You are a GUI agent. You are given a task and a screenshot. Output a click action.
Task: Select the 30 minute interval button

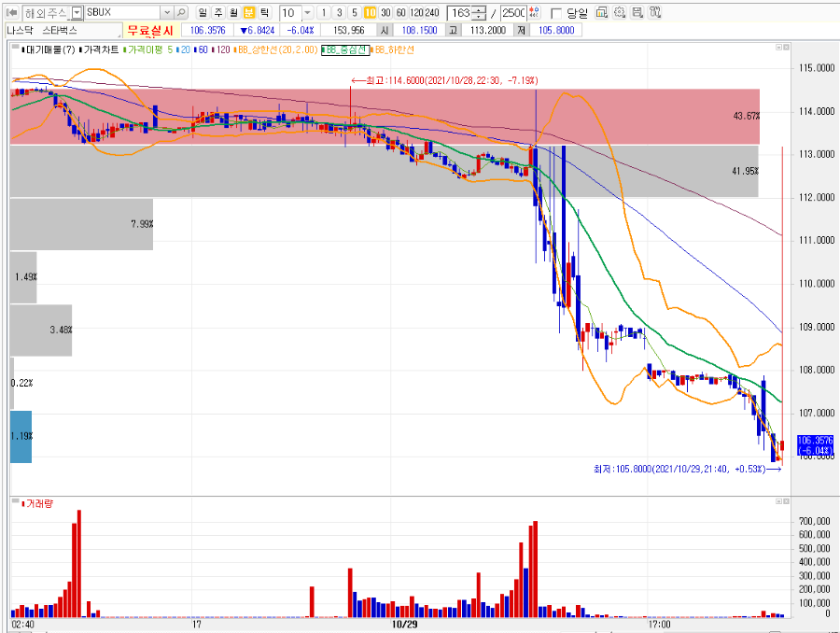click(x=385, y=12)
